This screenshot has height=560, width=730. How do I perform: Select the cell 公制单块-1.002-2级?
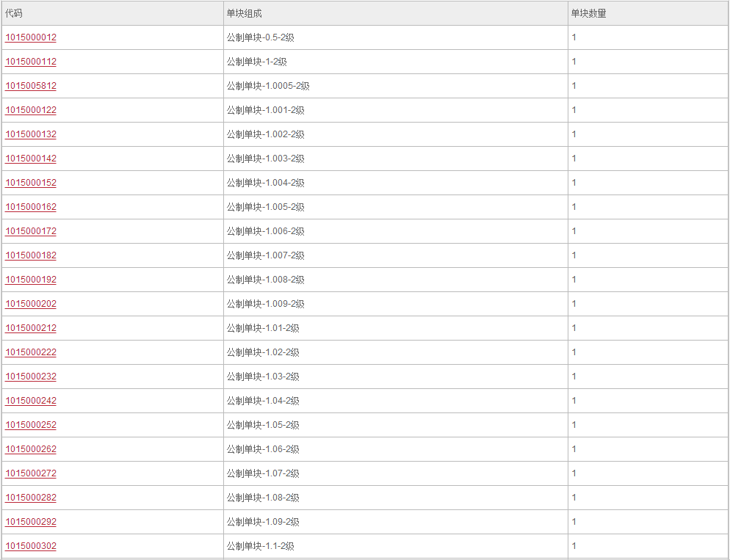396,134
